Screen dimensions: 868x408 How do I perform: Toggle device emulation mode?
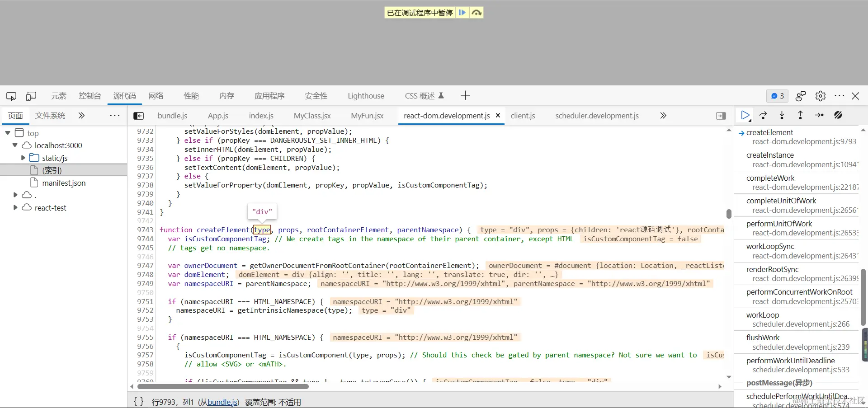pyautogui.click(x=31, y=96)
